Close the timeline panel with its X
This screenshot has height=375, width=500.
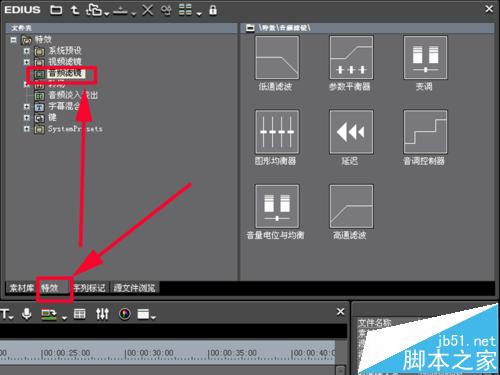point(340,312)
